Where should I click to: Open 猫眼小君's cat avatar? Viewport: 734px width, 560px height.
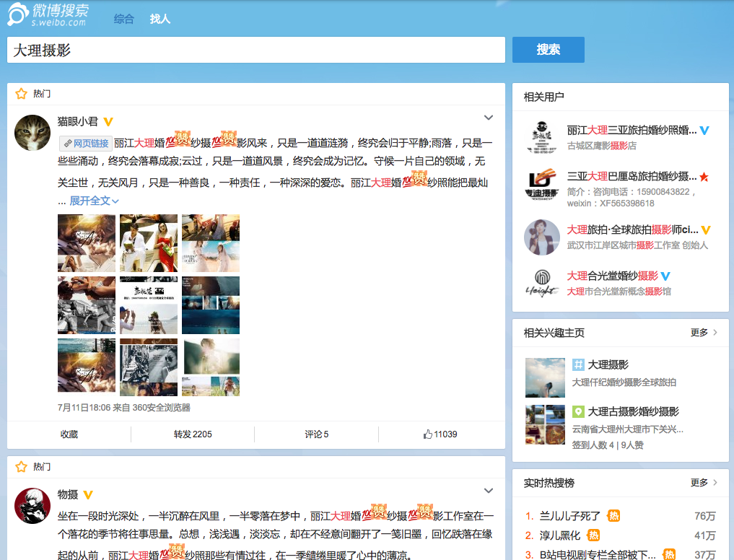32,133
